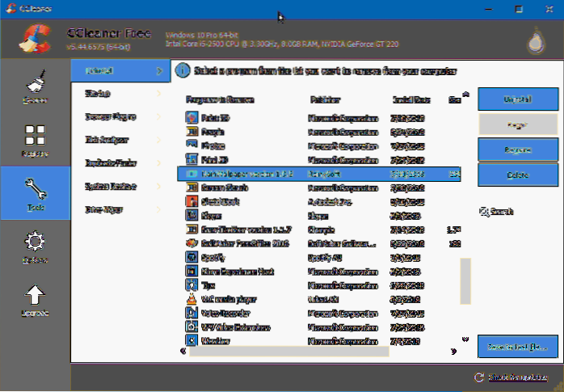
Task: Click the Delete button
Action: (518, 175)
